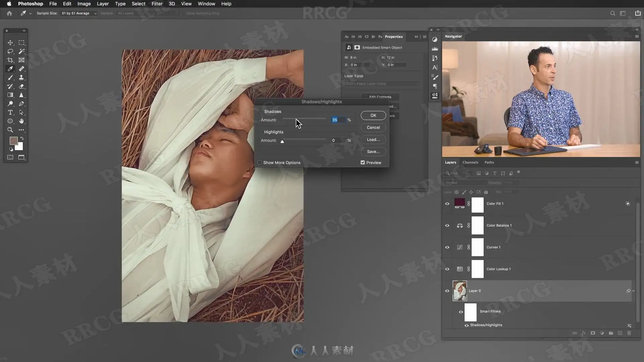Viewport: 644px width, 362px height.
Task: Click OK in Shadows/Highlights dialog
Action: [x=373, y=115]
